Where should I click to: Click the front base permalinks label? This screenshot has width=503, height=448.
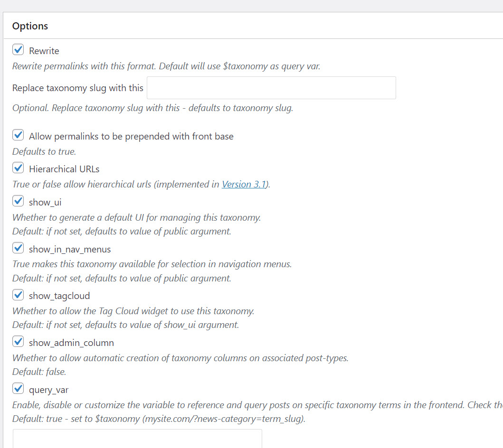tap(131, 137)
